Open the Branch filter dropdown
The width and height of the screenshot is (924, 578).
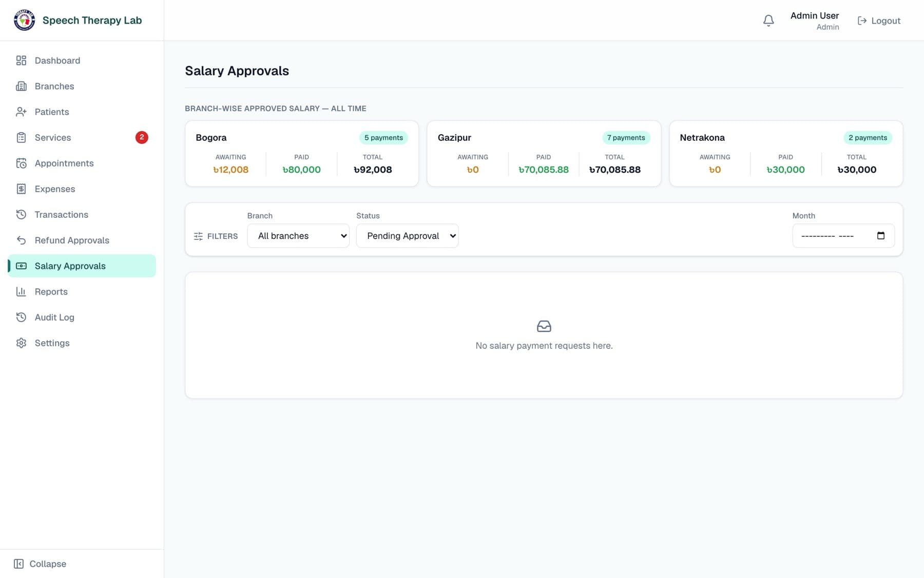(x=298, y=236)
